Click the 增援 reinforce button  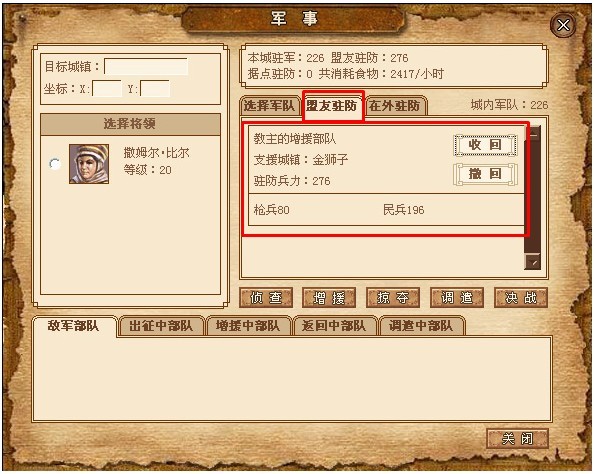coord(329,297)
